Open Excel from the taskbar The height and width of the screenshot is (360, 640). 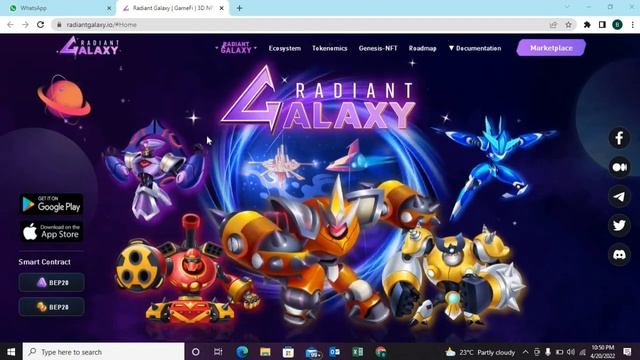358,352
